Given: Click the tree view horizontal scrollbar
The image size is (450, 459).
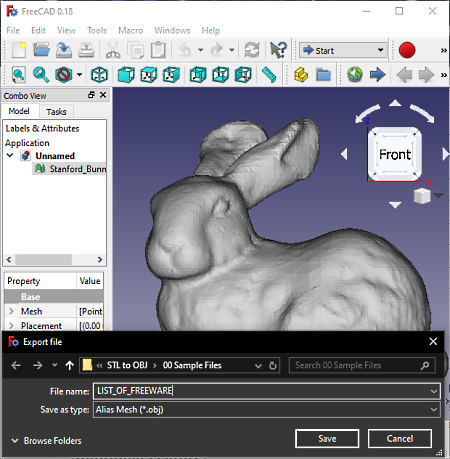Looking at the screenshot, I should click(x=54, y=259).
